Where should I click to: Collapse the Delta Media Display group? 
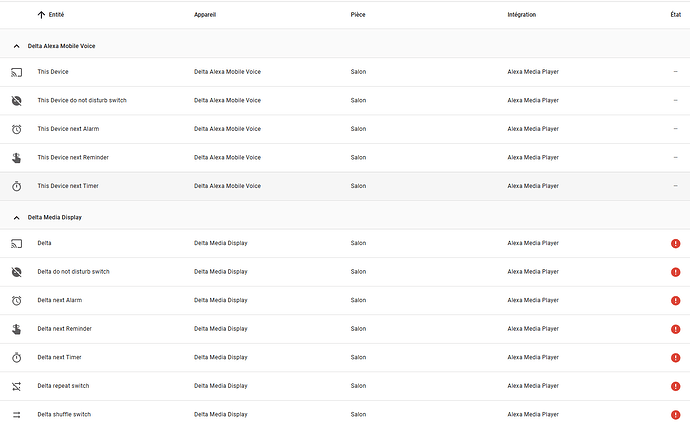16,217
